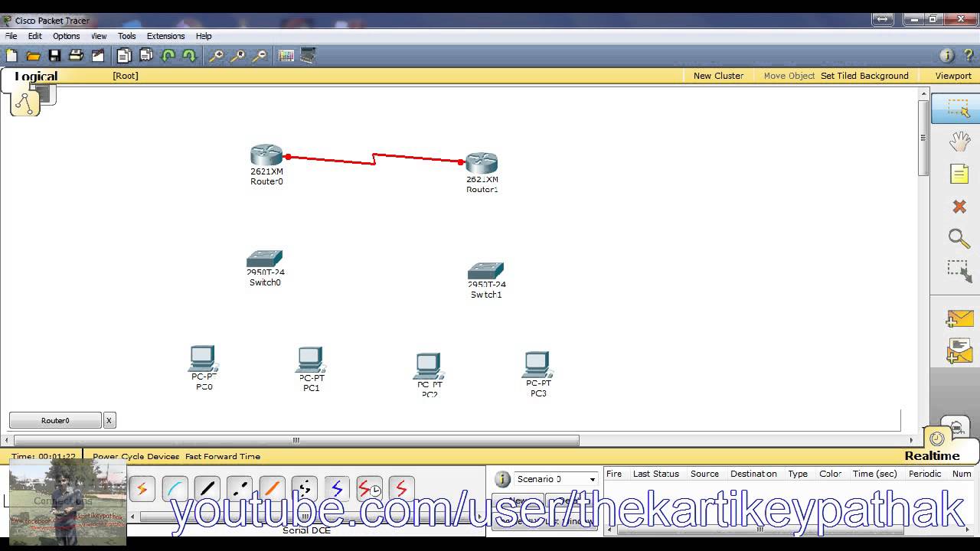This screenshot has height=551, width=980.
Task: Open a file using the folder icon
Action: tap(33, 56)
